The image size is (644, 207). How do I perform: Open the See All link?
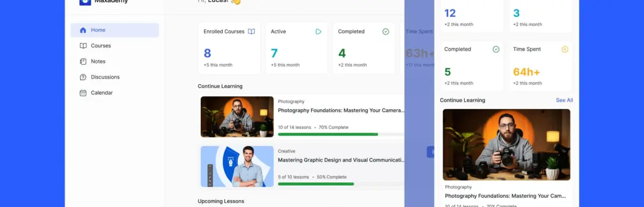pyautogui.click(x=565, y=100)
